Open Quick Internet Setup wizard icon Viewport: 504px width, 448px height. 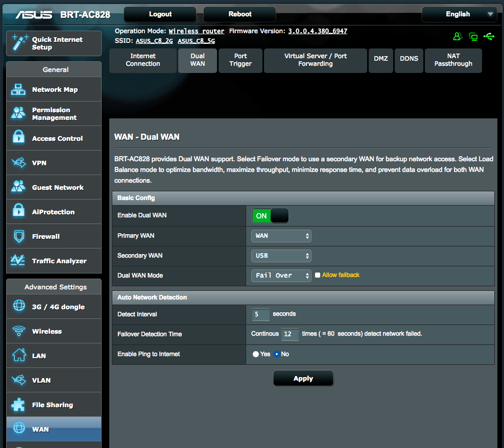click(x=19, y=43)
